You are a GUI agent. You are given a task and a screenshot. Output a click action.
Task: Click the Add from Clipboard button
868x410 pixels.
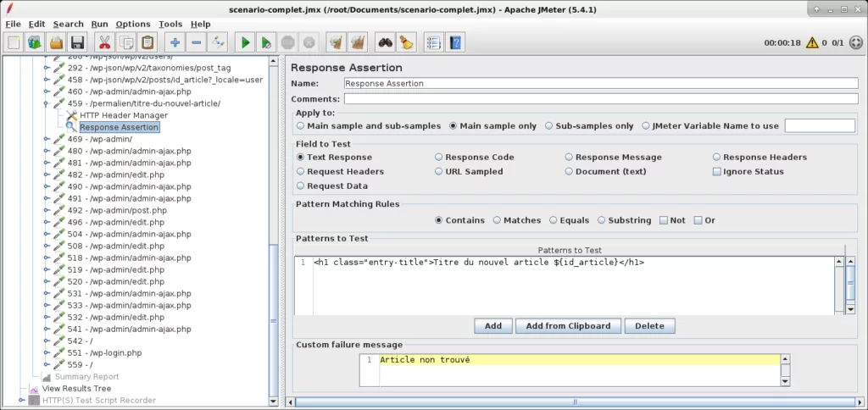pos(568,326)
